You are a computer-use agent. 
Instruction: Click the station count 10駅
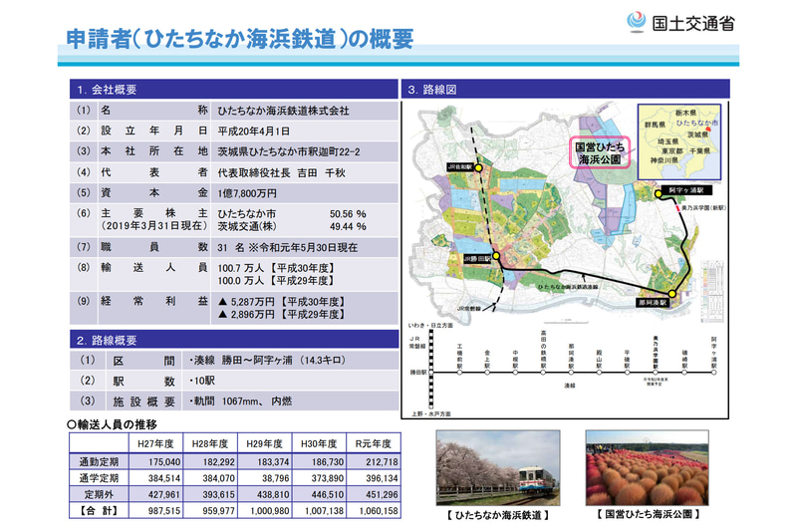tap(202, 381)
